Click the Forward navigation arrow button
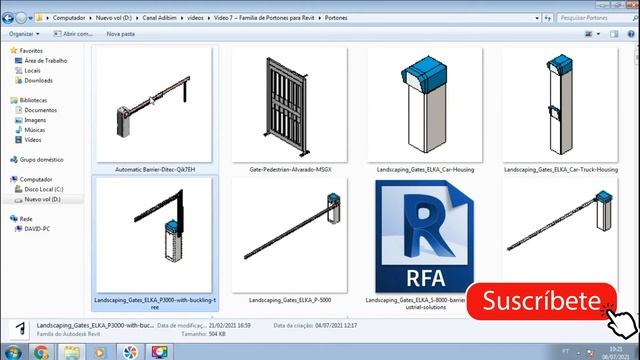 [x=21, y=18]
